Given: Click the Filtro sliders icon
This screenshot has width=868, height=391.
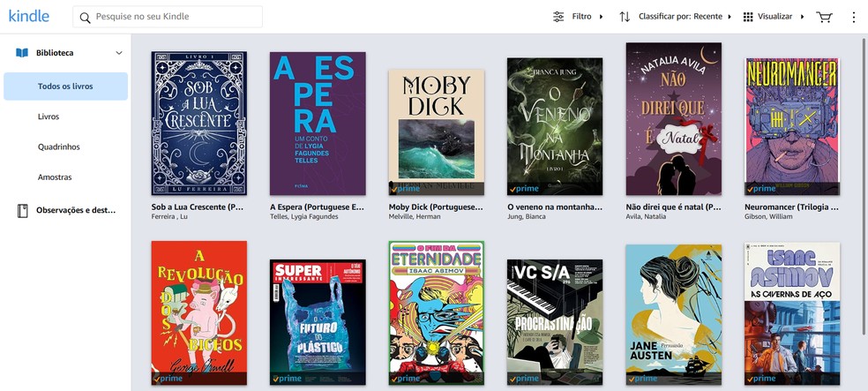Looking at the screenshot, I should (558, 17).
